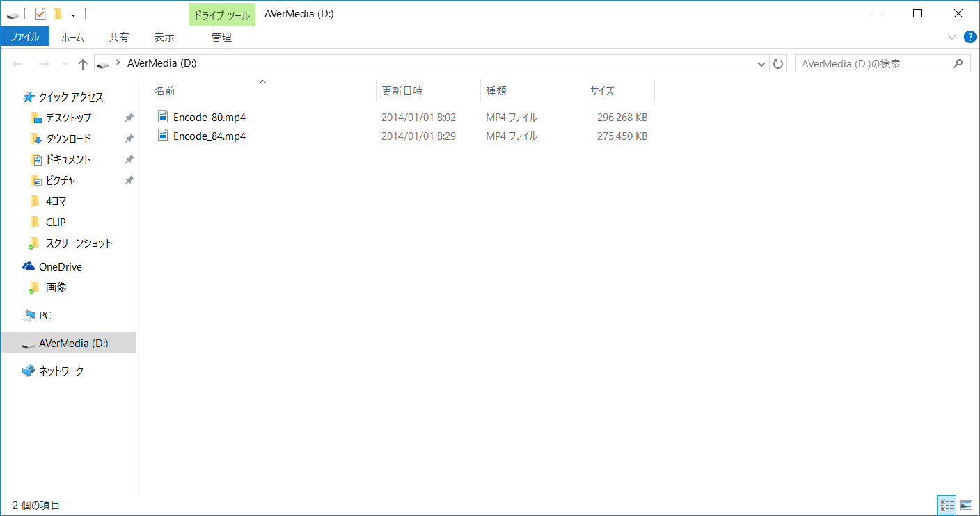Select PC in the navigation pane
This screenshot has height=516, width=980.
[x=45, y=315]
